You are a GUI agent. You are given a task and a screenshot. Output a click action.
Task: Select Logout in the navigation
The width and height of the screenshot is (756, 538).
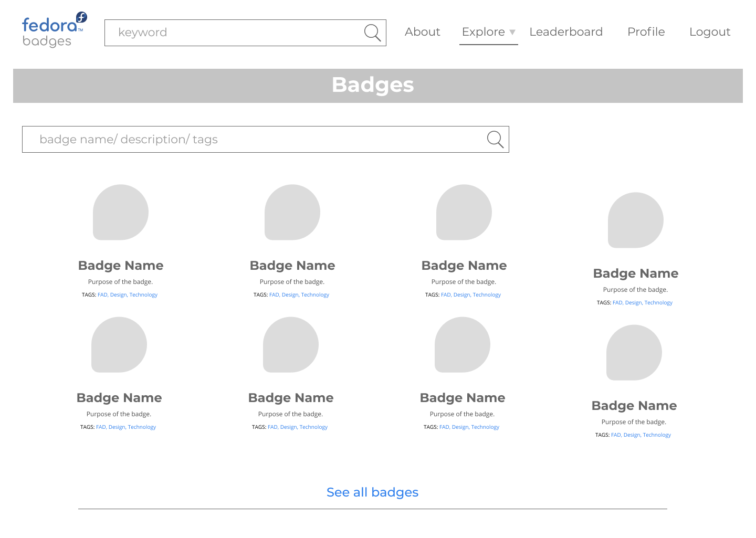coord(710,32)
